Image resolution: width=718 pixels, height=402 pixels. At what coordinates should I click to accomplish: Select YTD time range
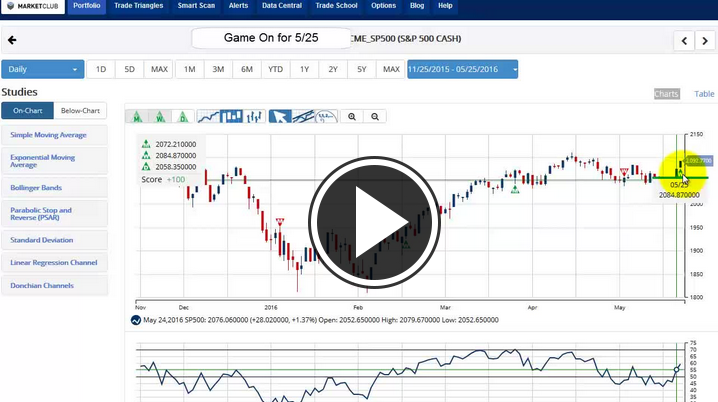tap(275, 69)
